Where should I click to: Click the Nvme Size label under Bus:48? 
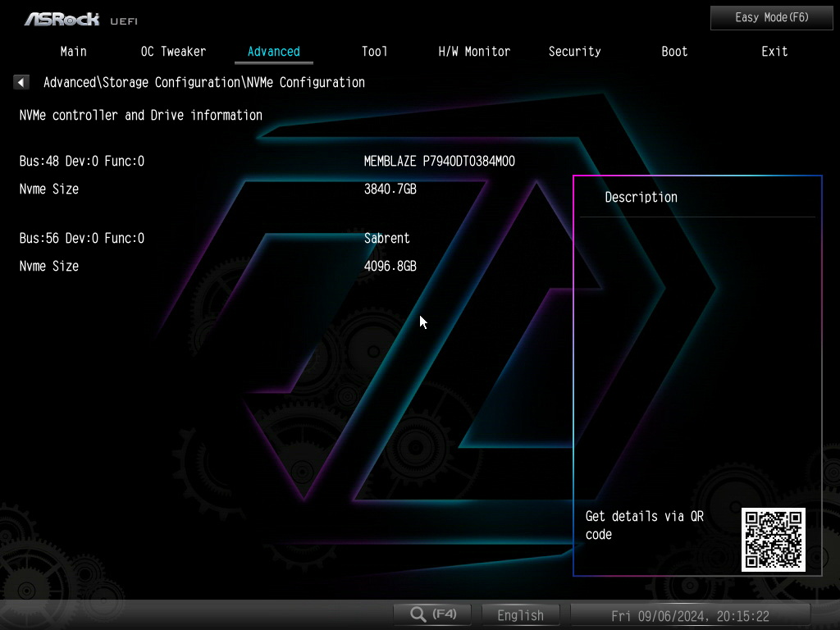[48, 189]
